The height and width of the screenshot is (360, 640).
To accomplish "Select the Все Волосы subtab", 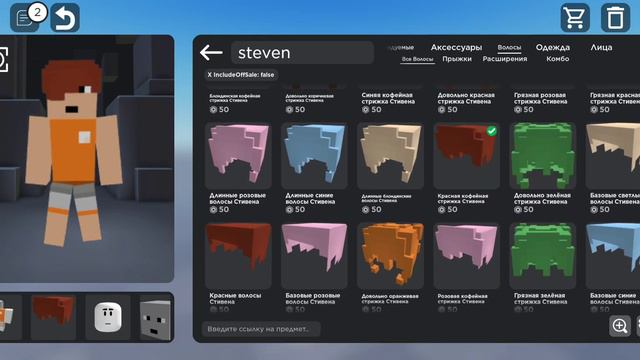I will pyautogui.click(x=417, y=59).
